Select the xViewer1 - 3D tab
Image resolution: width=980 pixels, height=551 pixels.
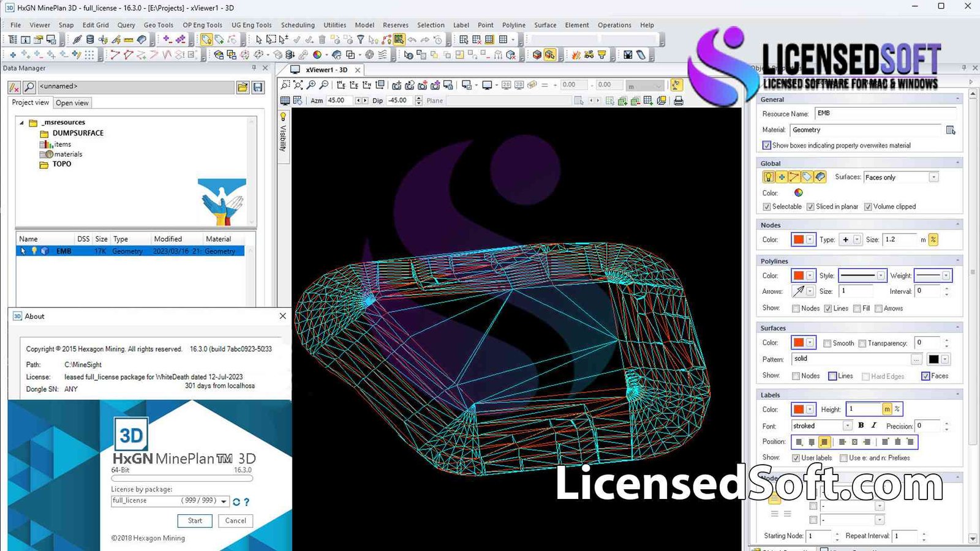tap(326, 70)
